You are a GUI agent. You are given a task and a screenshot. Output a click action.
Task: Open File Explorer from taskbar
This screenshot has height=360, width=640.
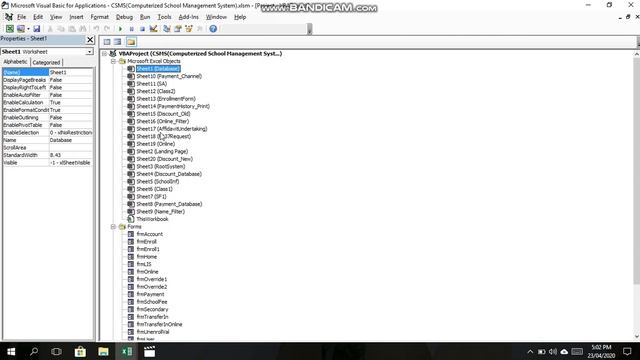[x=103, y=351]
